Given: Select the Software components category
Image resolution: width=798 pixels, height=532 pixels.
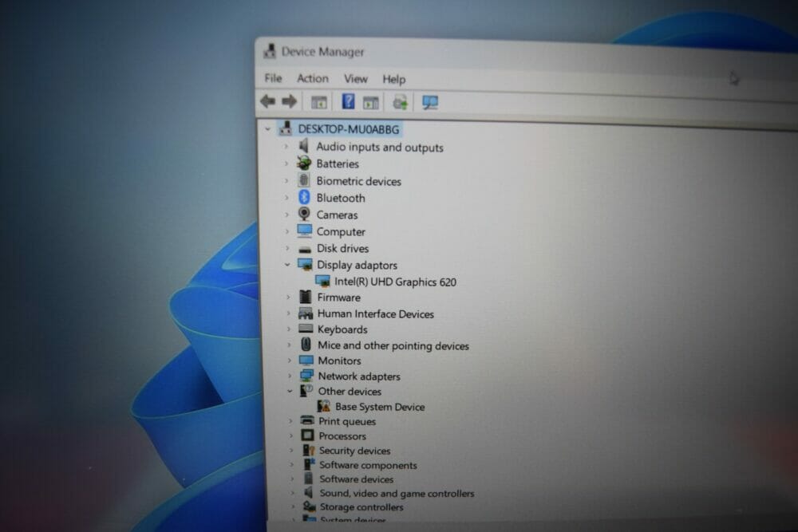Looking at the screenshot, I should click(368, 465).
